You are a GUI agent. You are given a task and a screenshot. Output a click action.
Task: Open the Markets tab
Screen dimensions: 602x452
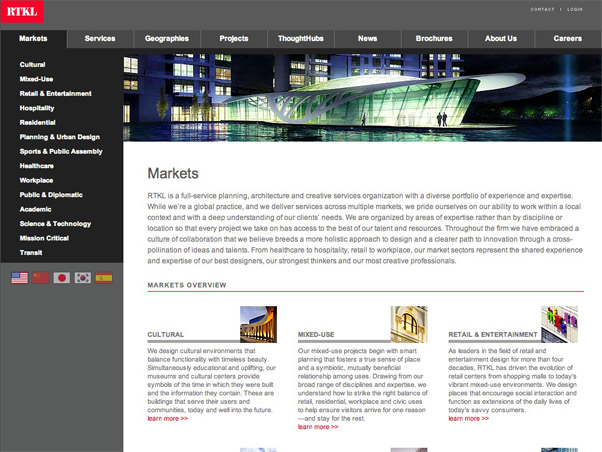(33, 39)
